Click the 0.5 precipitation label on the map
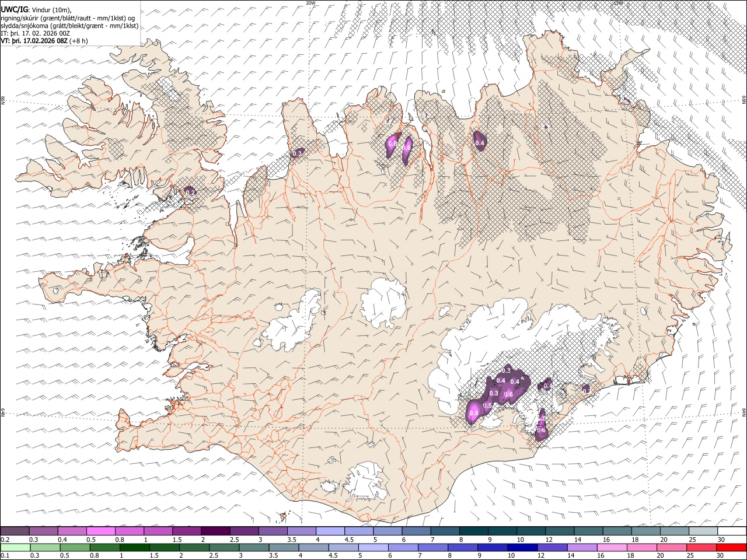 487,405
